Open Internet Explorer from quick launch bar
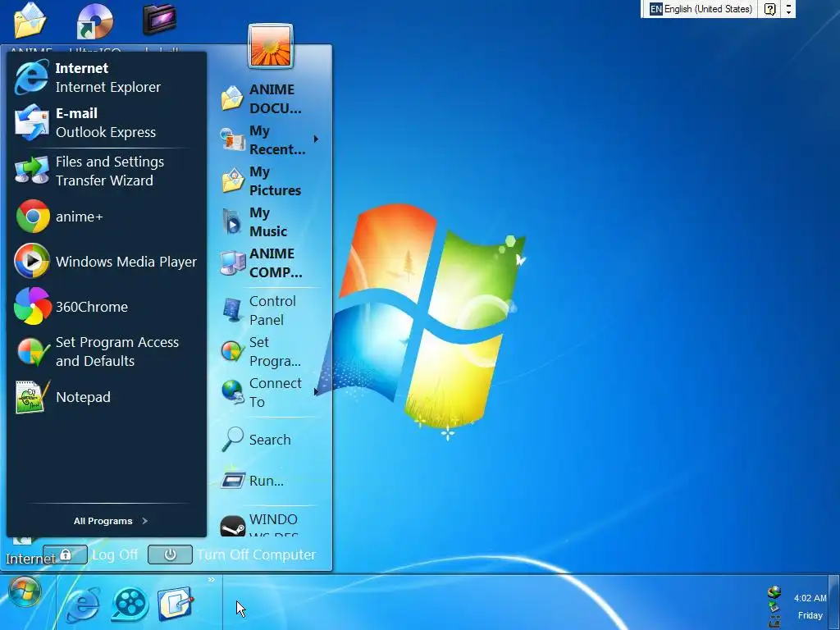 [x=83, y=605]
